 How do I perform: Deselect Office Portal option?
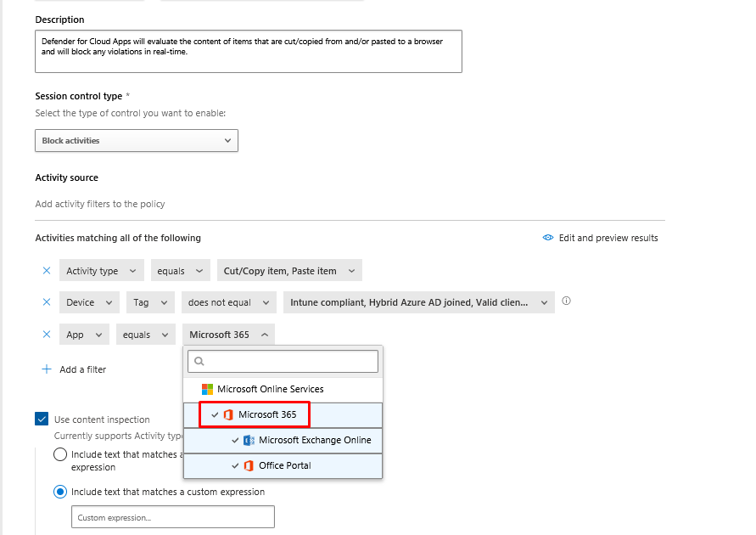(x=283, y=466)
